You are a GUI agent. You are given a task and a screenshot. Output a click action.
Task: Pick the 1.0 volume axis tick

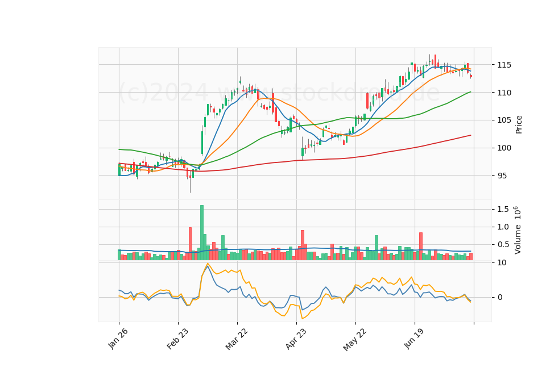503,227
